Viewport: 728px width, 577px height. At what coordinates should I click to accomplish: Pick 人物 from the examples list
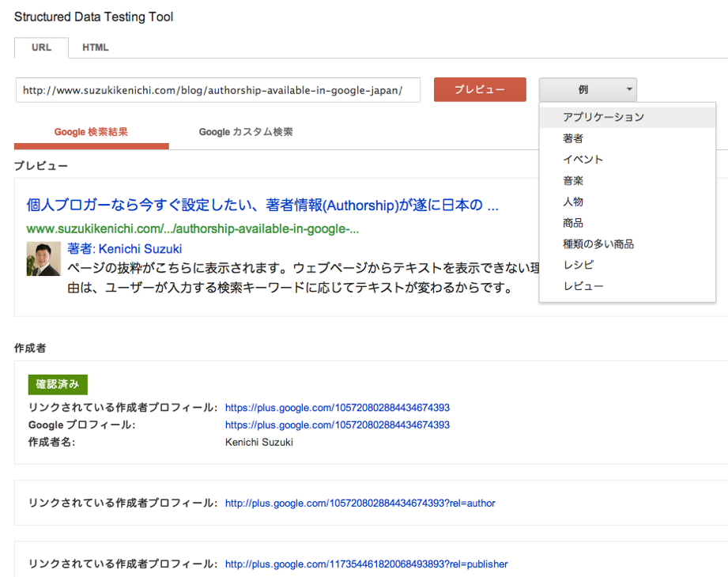pyautogui.click(x=628, y=202)
